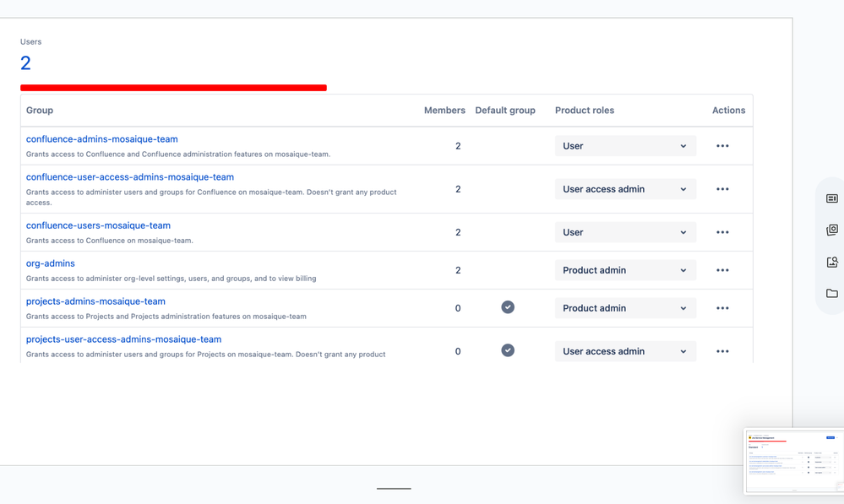Open actions menu for projects-admins-mosaique-team

(x=722, y=308)
